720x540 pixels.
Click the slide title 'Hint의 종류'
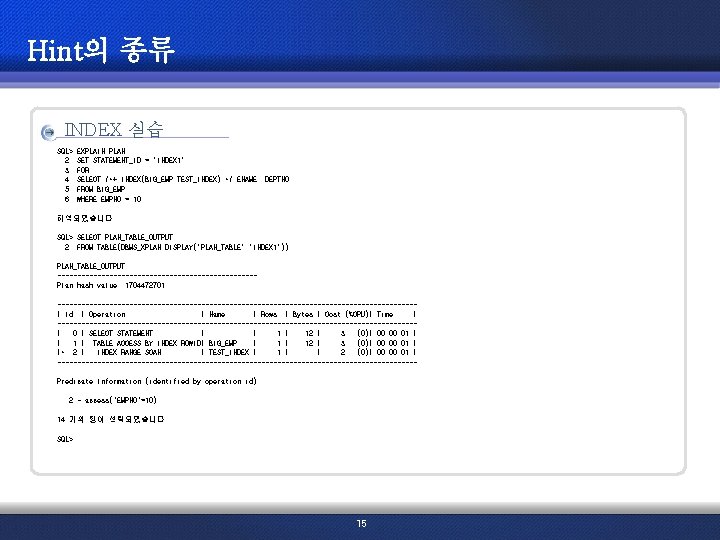click(x=101, y=50)
